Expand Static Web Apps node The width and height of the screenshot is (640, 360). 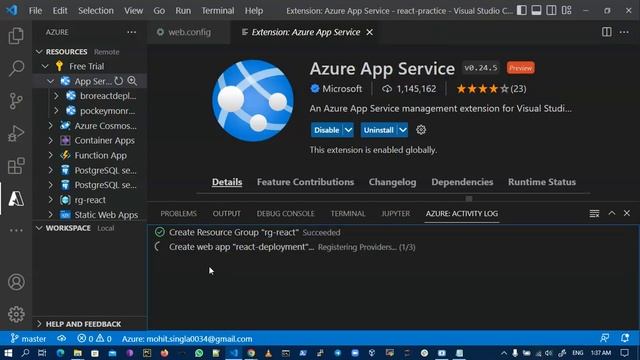50,215
